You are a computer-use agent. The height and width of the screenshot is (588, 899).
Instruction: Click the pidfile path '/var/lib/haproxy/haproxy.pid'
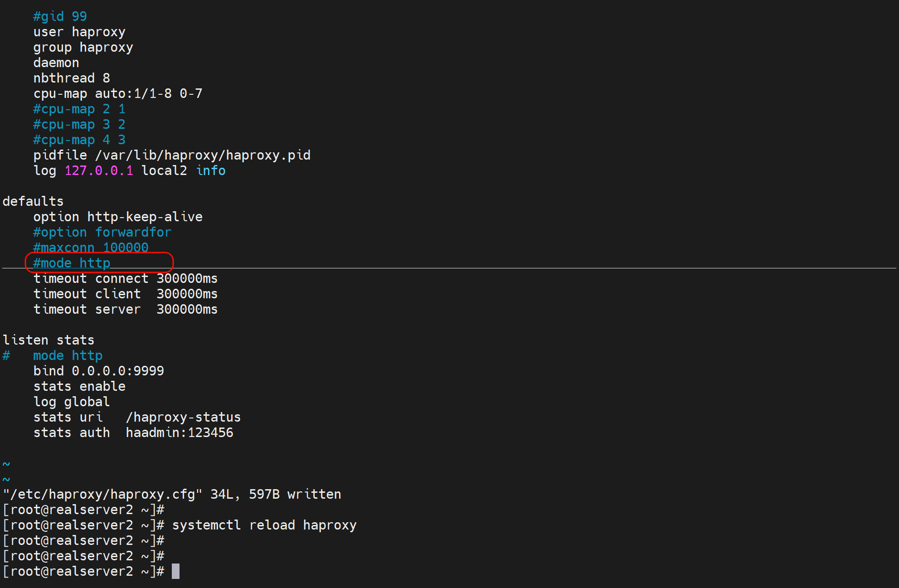click(x=203, y=155)
